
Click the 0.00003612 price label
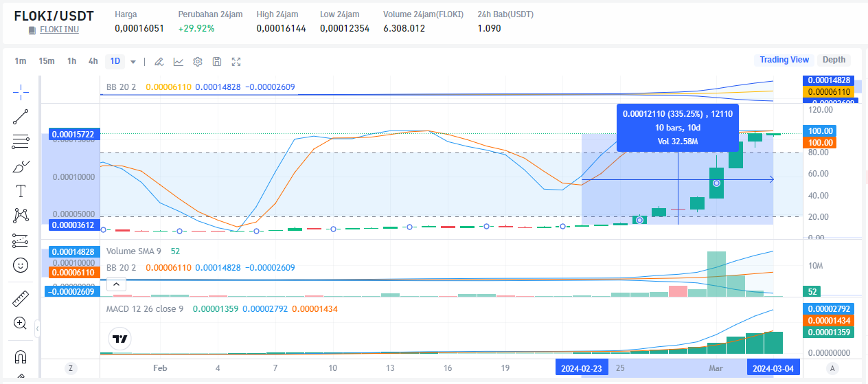73,225
